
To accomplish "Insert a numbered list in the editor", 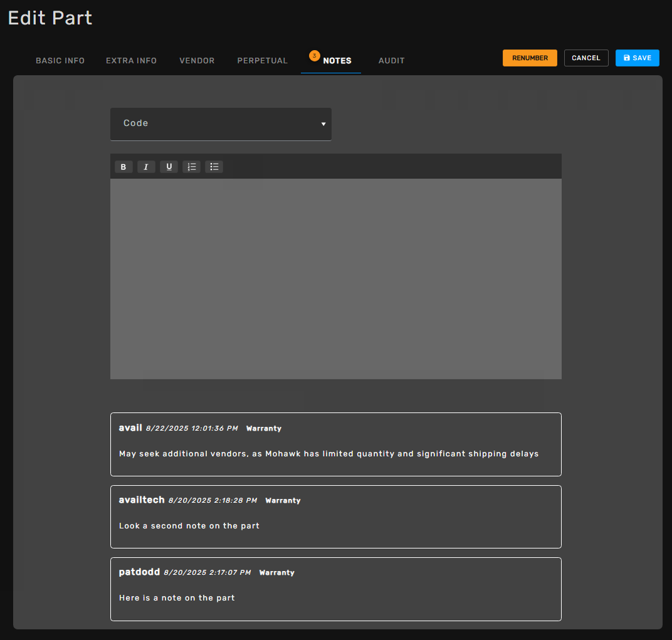I will tap(191, 167).
